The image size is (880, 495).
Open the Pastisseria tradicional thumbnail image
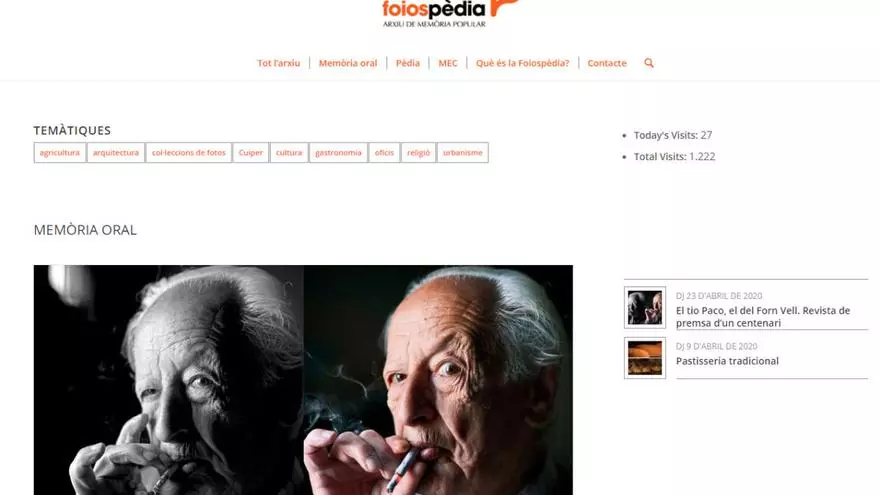[x=645, y=358]
